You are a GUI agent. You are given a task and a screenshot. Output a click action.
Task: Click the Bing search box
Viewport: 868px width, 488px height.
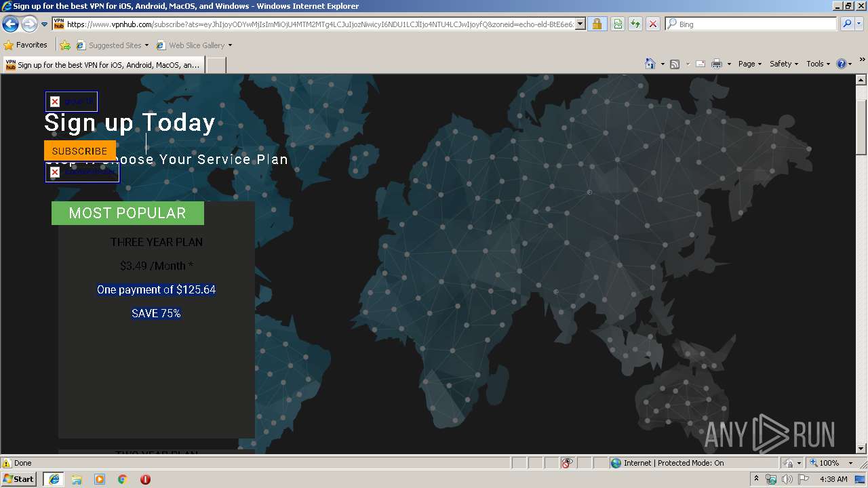pos(757,24)
